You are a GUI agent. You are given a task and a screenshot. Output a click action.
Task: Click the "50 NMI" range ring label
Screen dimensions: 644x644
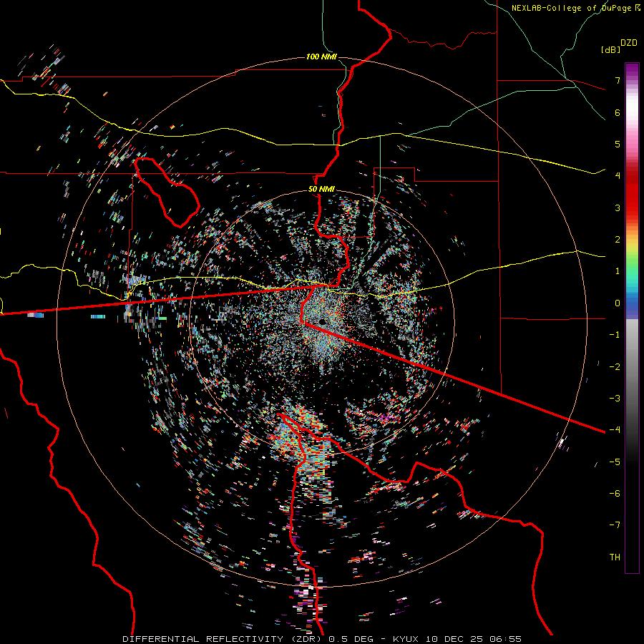click(321, 190)
